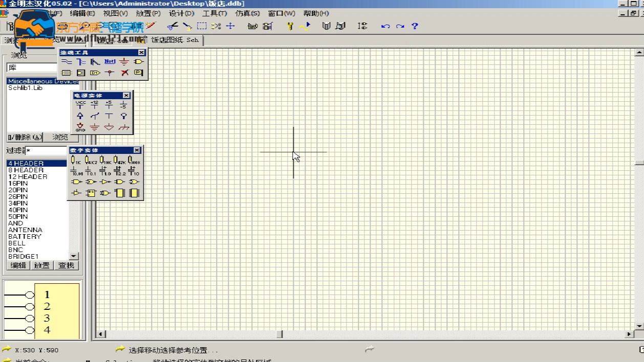
Task: Click the scissors Cut toolbar icon
Action: [x=173, y=26]
